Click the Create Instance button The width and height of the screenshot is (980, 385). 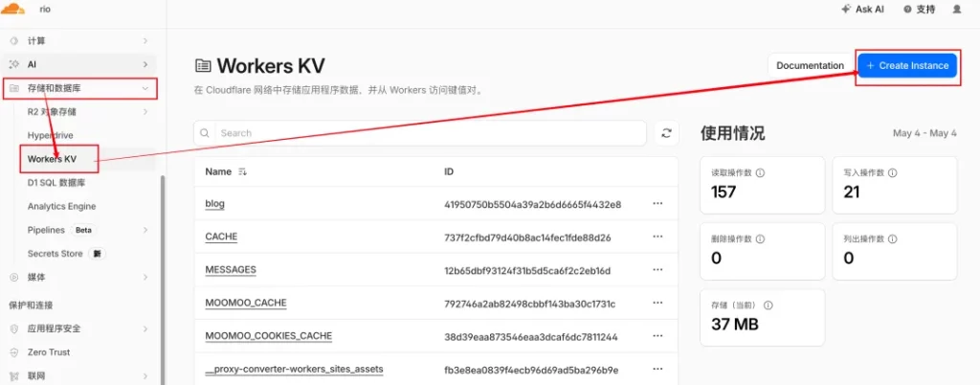[x=907, y=66]
